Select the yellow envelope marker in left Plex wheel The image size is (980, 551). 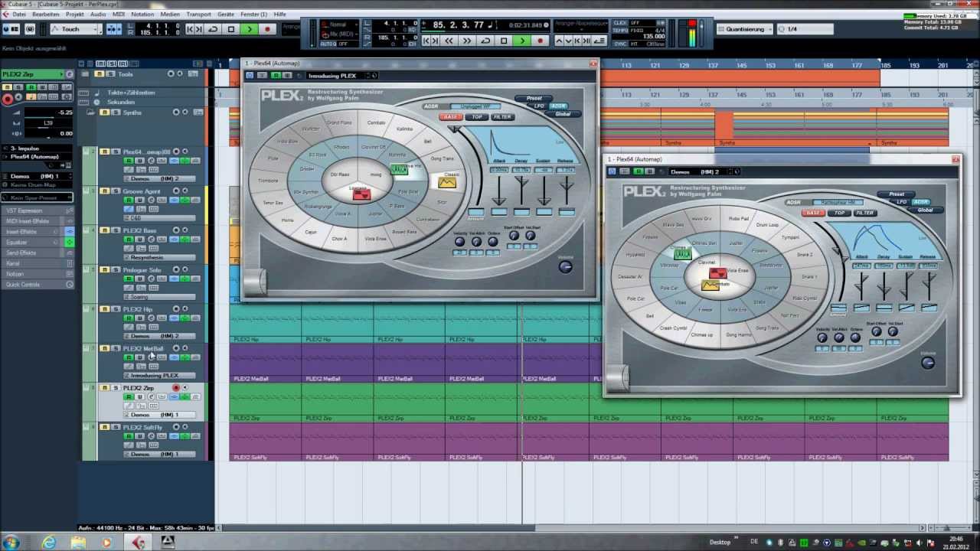pyautogui.click(x=447, y=182)
